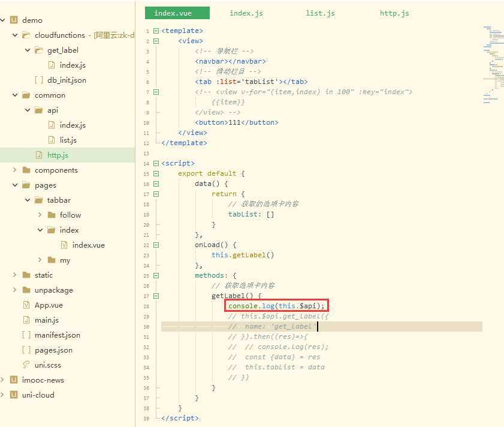Click the uni.scss file icon

tap(26, 365)
